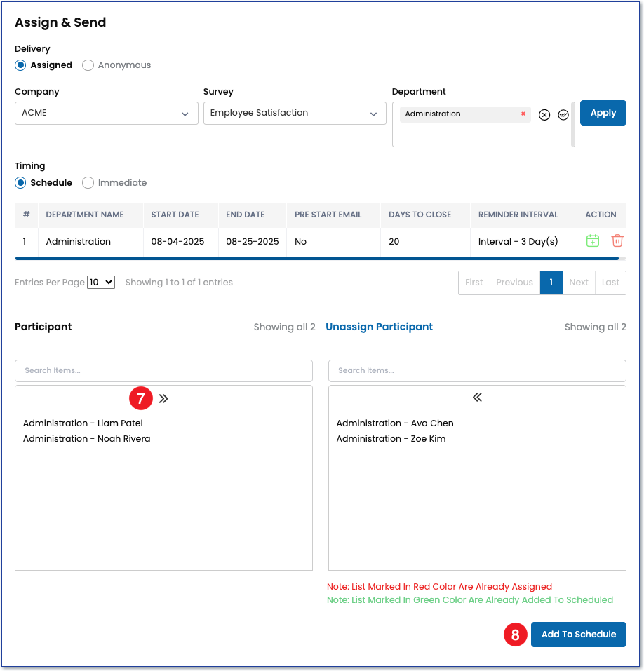The image size is (644, 671).
Task: Select the Assigned delivery option
Action: [20, 65]
